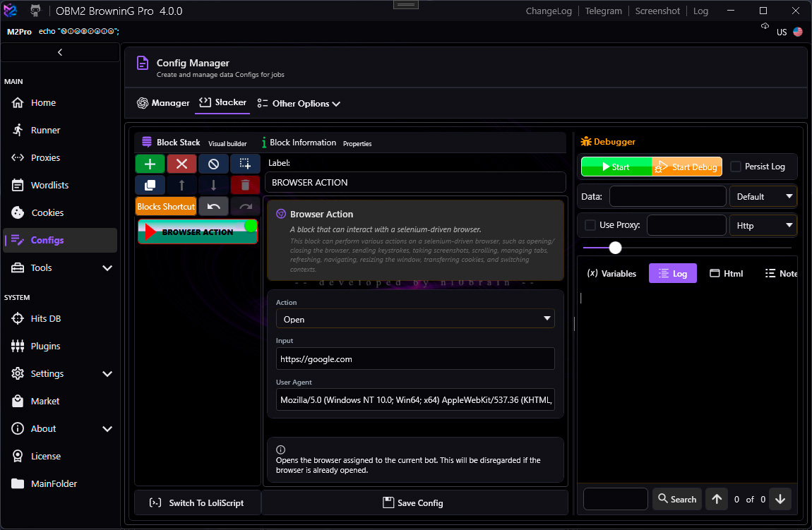Tick the Use Proxy checkbox
The image size is (812, 530).
[590, 225]
